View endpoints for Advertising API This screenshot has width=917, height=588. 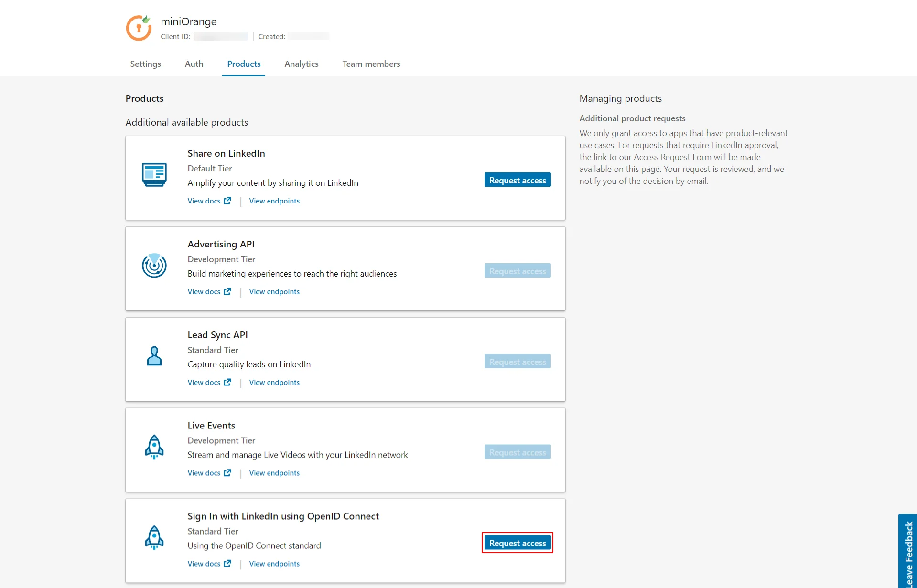coord(274,292)
